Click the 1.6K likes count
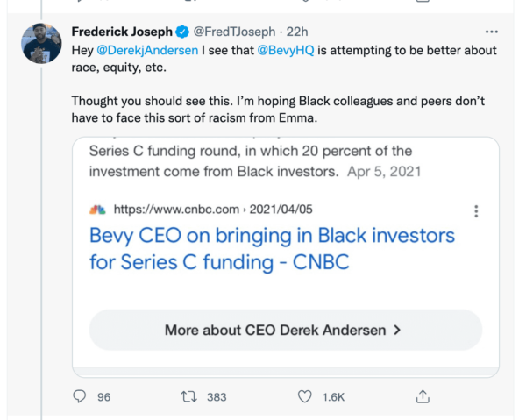526x420 pixels. pyautogui.click(x=333, y=397)
